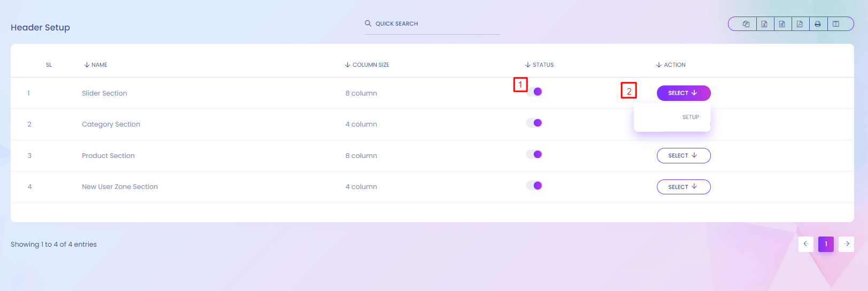The height and width of the screenshot is (291, 868).
Task: Open column visibility icon
Action: pyautogui.click(x=836, y=24)
